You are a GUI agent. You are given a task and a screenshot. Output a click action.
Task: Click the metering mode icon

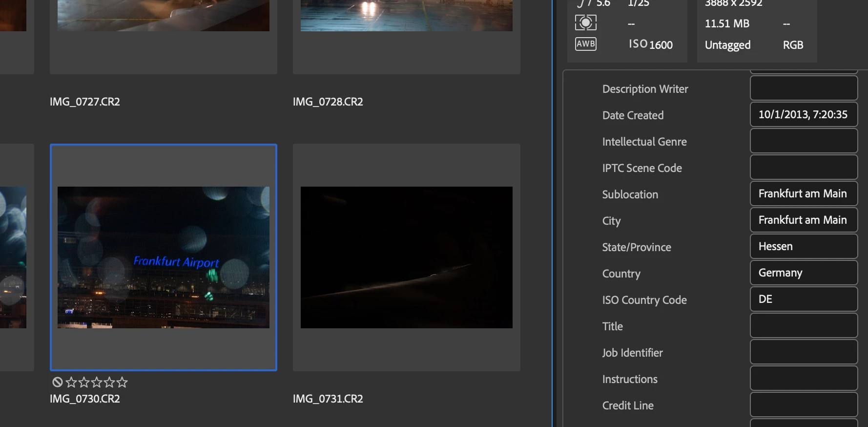click(586, 22)
